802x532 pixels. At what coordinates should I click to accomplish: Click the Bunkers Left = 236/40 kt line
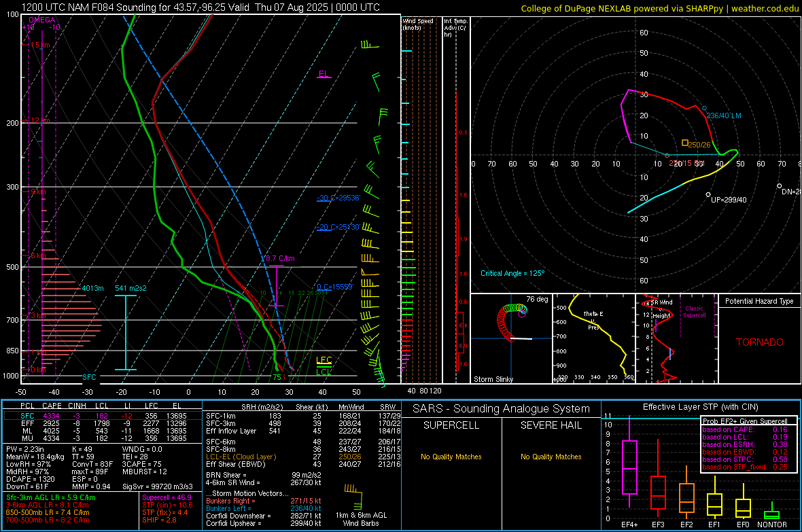[264, 508]
